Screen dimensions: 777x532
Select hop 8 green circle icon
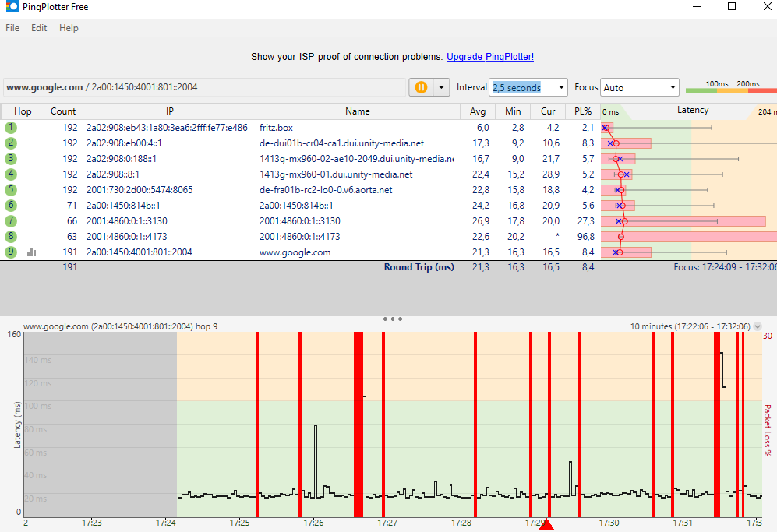[x=11, y=236]
